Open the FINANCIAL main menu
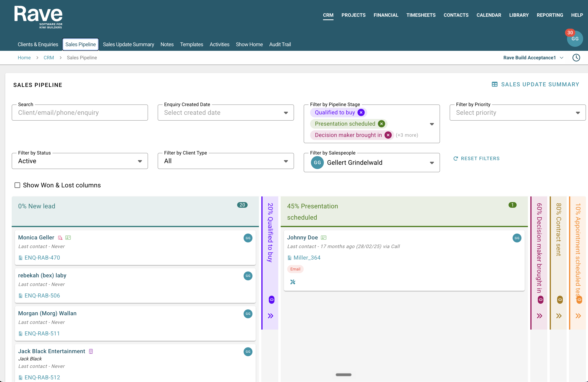The width and height of the screenshot is (588, 382). point(386,15)
